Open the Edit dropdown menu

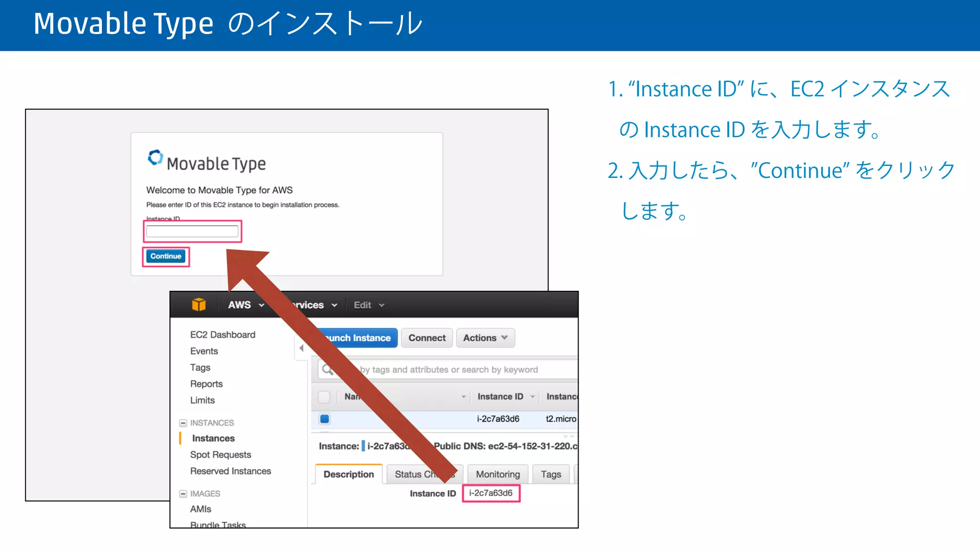(x=369, y=305)
